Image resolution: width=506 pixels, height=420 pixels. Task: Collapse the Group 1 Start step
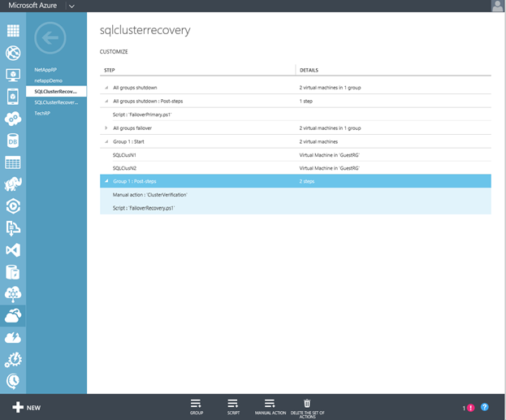tap(106, 141)
